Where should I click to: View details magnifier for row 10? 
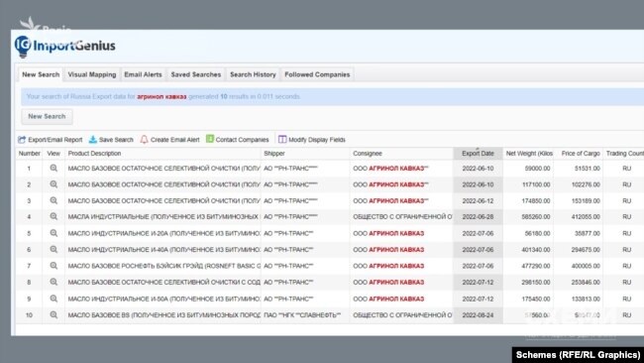pos(54,315)
